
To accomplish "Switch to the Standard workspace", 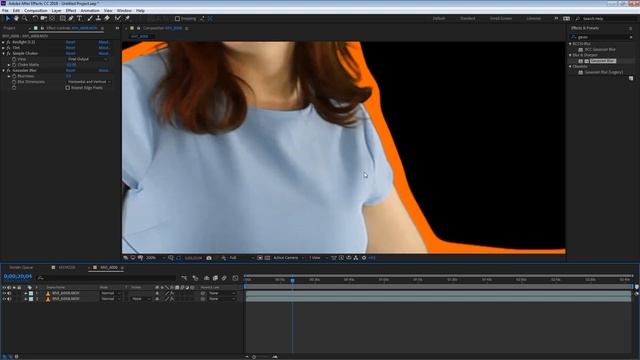I will (x=468, y=18).
